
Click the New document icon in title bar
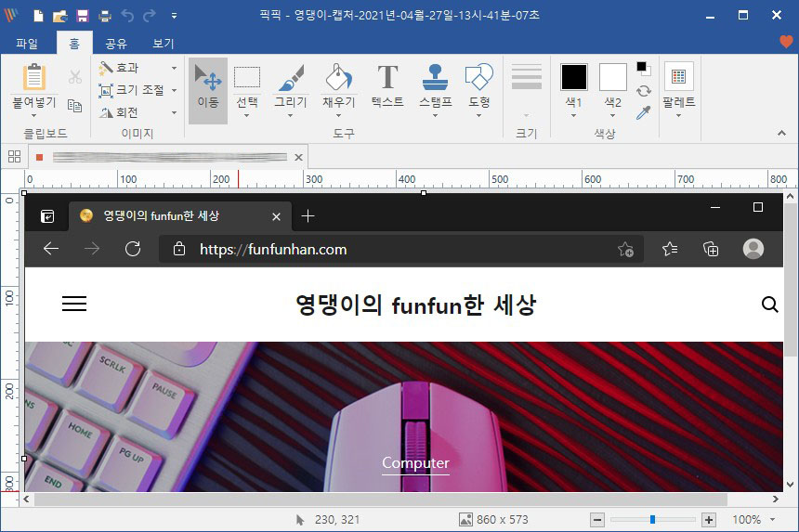click(38, 16)
